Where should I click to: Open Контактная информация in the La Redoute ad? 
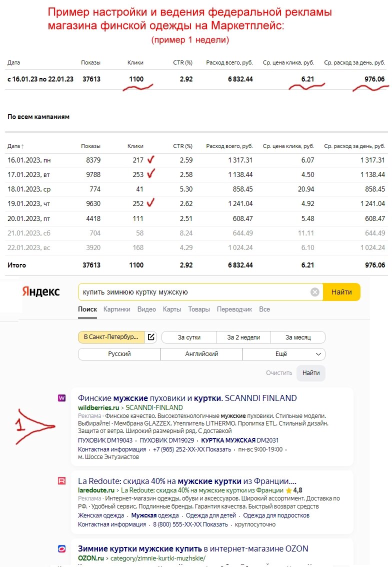click(111, 524)
